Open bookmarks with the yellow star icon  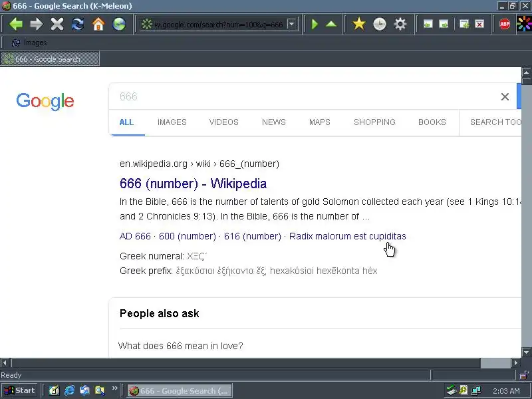click(x=358, y=24)
